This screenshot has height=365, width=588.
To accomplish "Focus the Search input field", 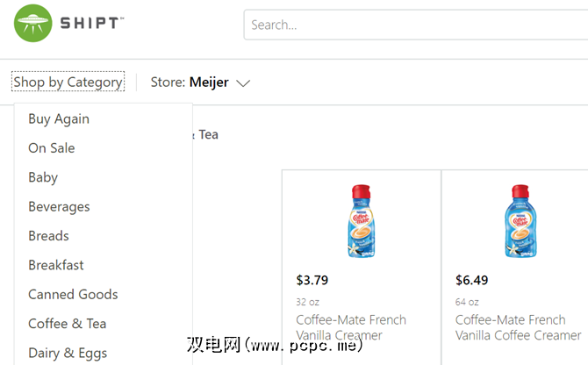I will tap(412, 25).
